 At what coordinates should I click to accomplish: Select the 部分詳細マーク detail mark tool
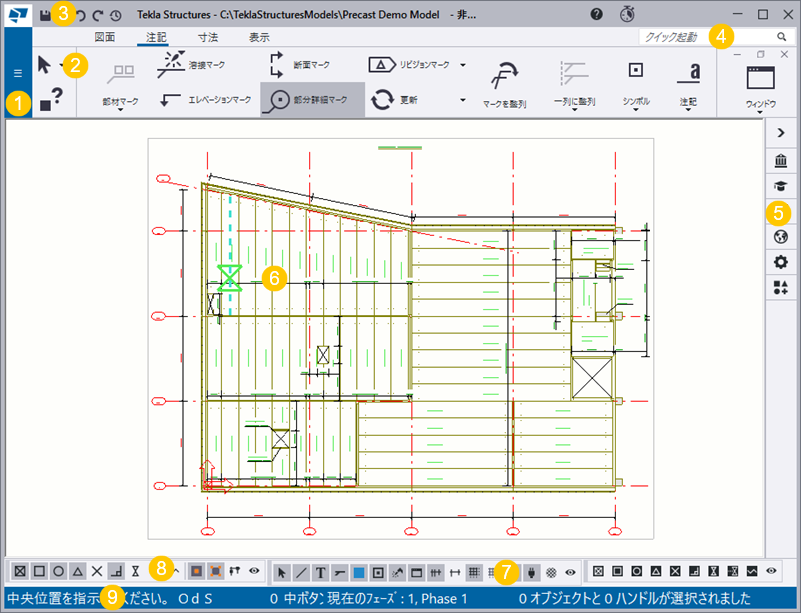312,100
